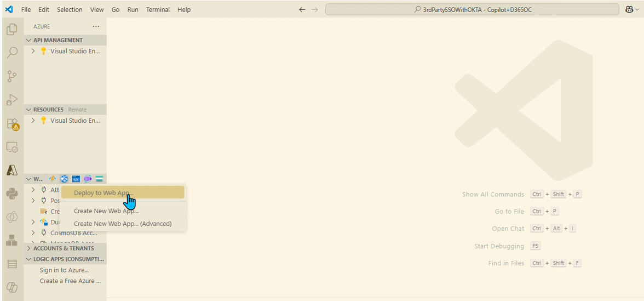Open the Run menu
644x301 pixels.
133,9
